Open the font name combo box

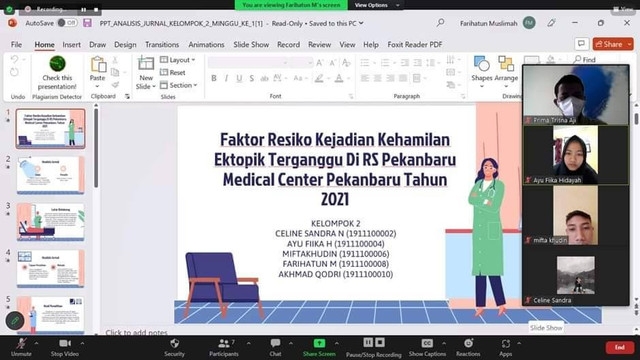[248, 62]
